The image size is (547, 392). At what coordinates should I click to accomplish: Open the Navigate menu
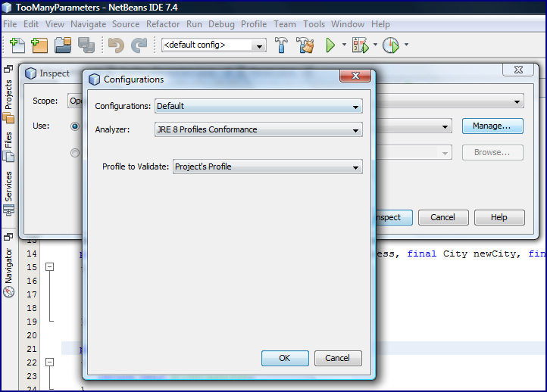tap(88, 24)
